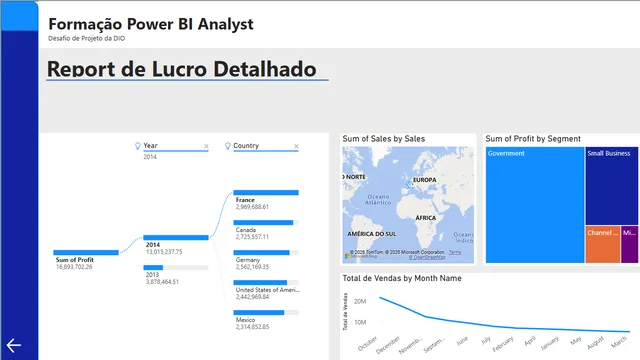
Task: Select the United States of America bar
Action: [x=266, y=282]
